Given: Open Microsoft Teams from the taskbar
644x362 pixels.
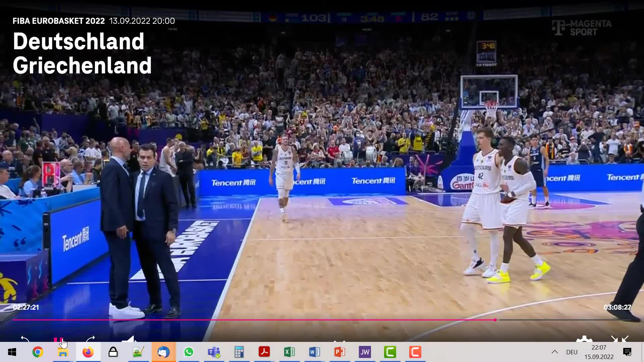Looking at the screenshot, I should 214,352.
